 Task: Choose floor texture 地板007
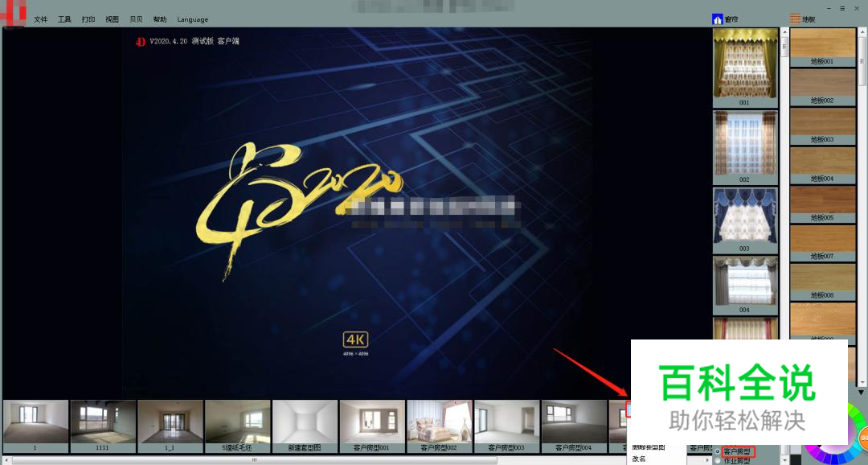pyautogui.click(x=822, y=242)
